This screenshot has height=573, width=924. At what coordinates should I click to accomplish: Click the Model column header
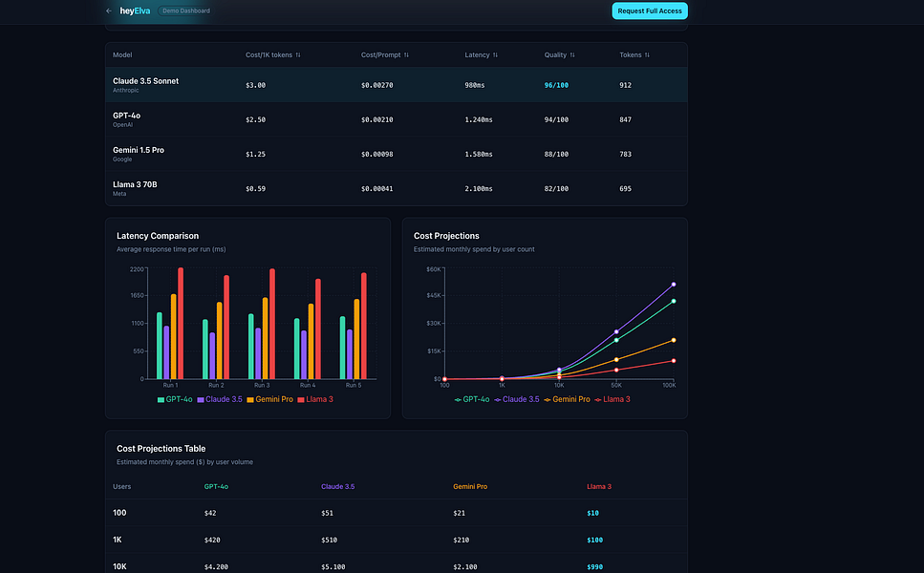pyautogui.click(x=122, y=54)
